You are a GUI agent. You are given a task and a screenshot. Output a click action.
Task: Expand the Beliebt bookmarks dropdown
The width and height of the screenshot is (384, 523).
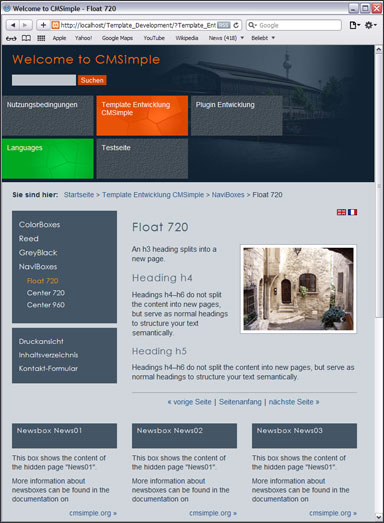[x=263, y=38]
